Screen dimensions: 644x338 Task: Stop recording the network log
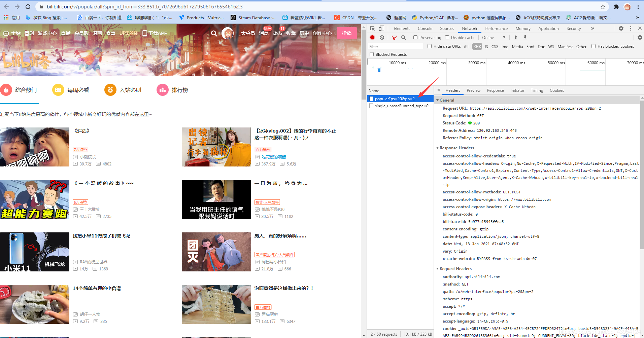[x=372, y=37]
